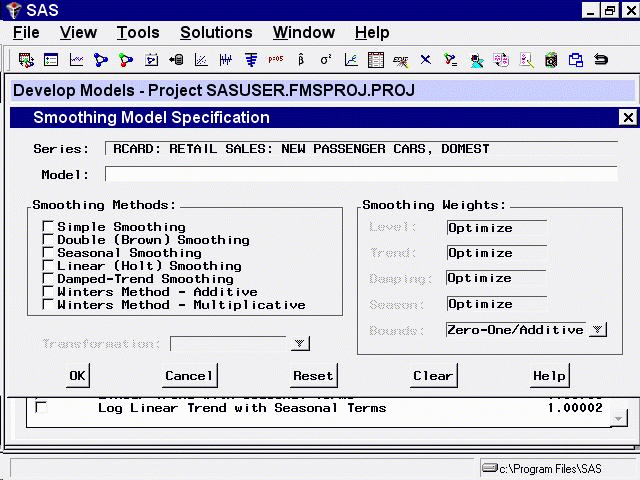The height and width of the screenshot is (480, 640).
Task: Open the Window menu
Action: click(304, 32)
